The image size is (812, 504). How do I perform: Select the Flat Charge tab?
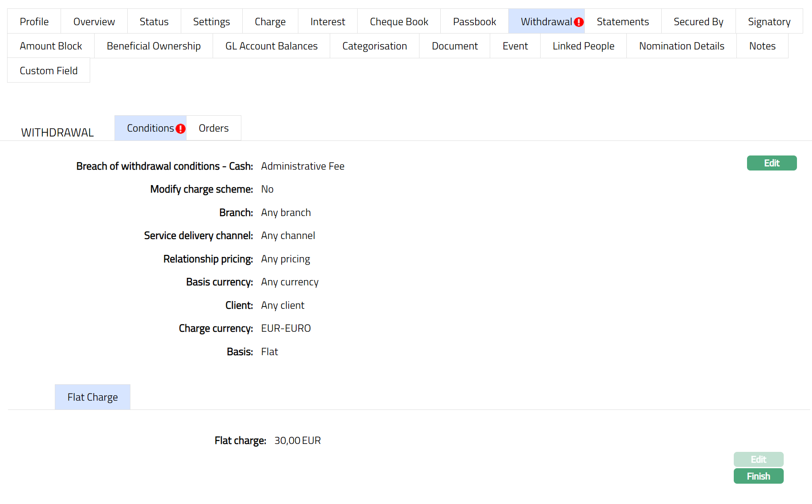tap(92, 397)
